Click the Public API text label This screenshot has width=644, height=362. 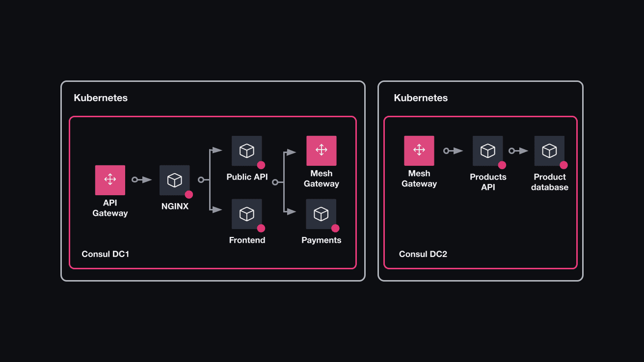pyautogui.click(x=247, y=177)
